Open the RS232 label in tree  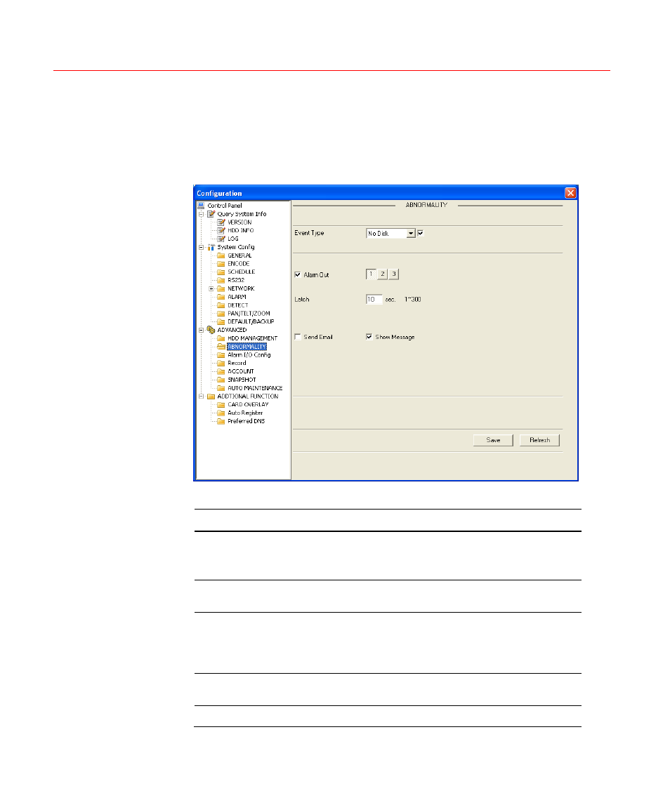click(x=236, y=280)
